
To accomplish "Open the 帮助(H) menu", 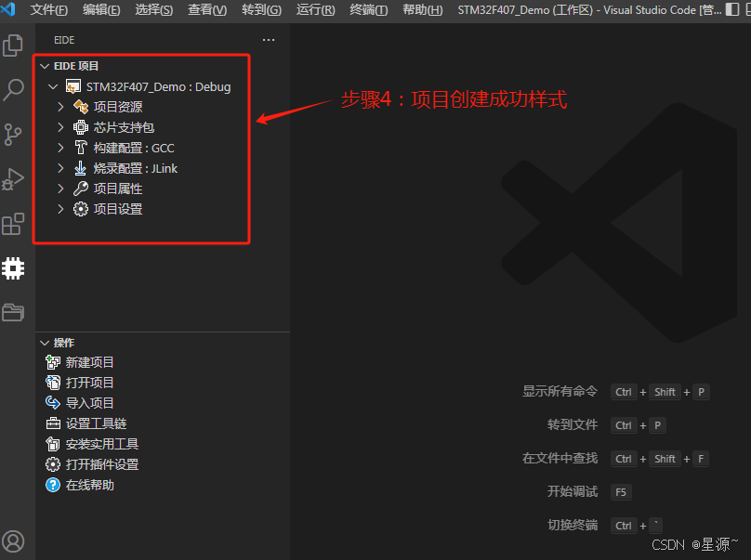I will point(422,9).
